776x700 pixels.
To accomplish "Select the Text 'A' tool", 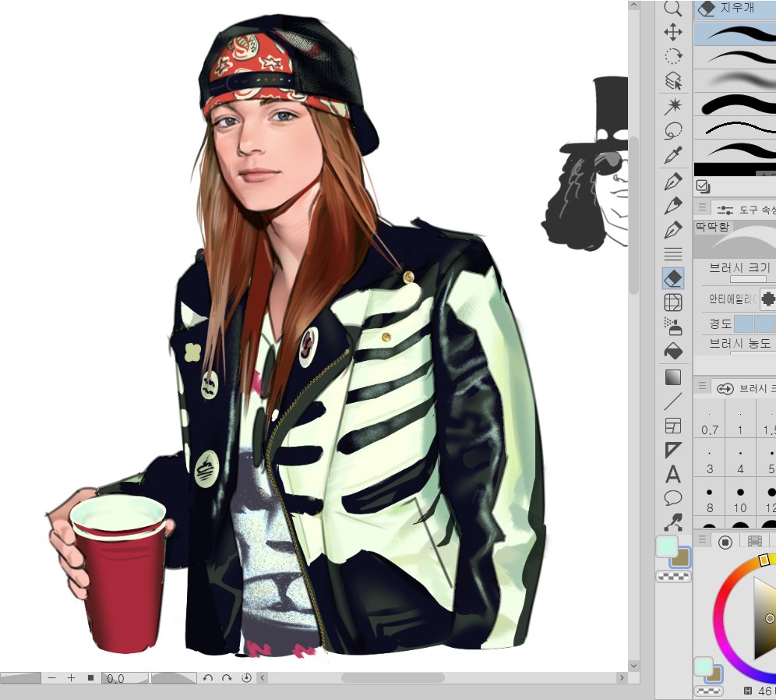I will click(673, 474).
